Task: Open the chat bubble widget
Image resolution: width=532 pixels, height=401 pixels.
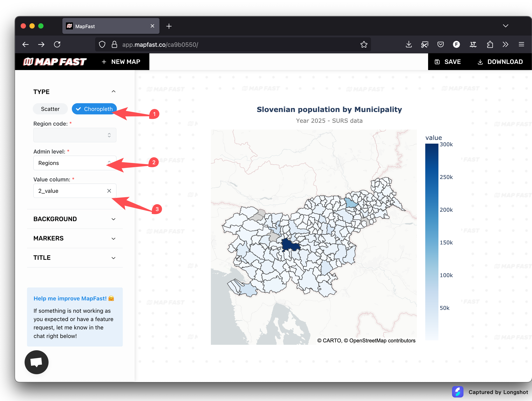Action: pyautogui.click(x=36, y=362)
